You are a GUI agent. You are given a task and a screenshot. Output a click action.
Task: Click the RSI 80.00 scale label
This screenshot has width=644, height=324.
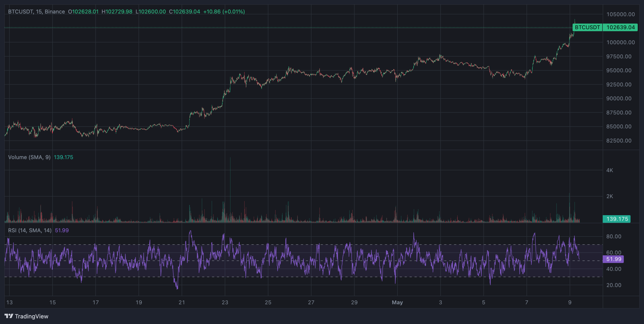(614, 236)
